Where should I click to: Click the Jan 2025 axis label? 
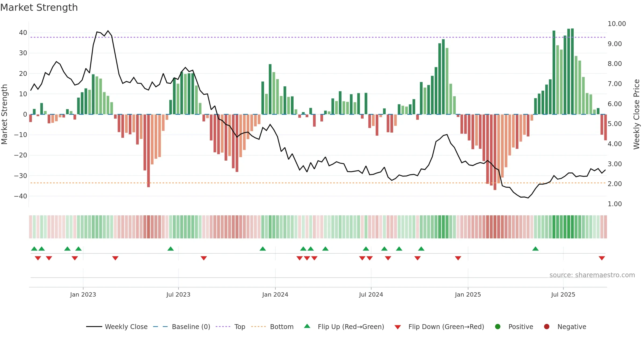468,294
